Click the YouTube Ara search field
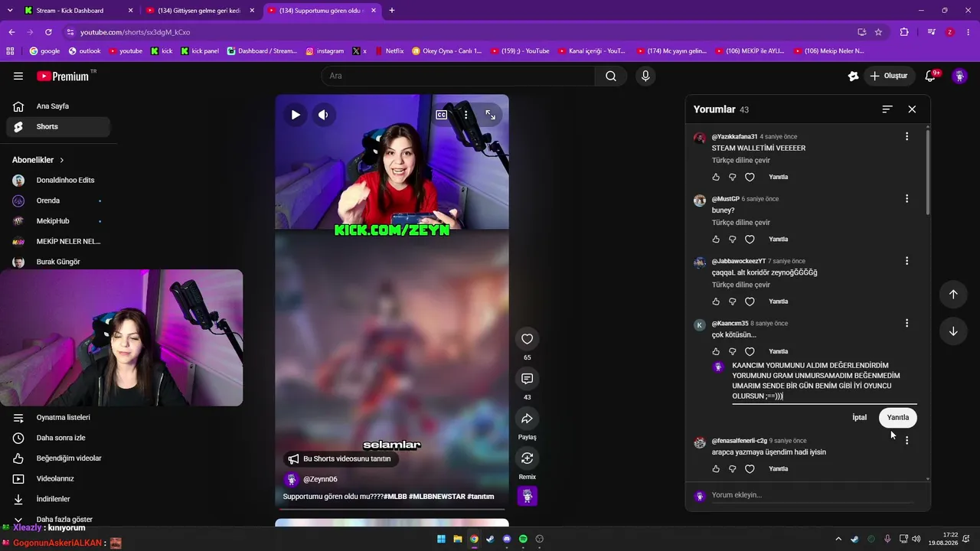Viewport: 980px width, 551px height. (x=458, y=76)
